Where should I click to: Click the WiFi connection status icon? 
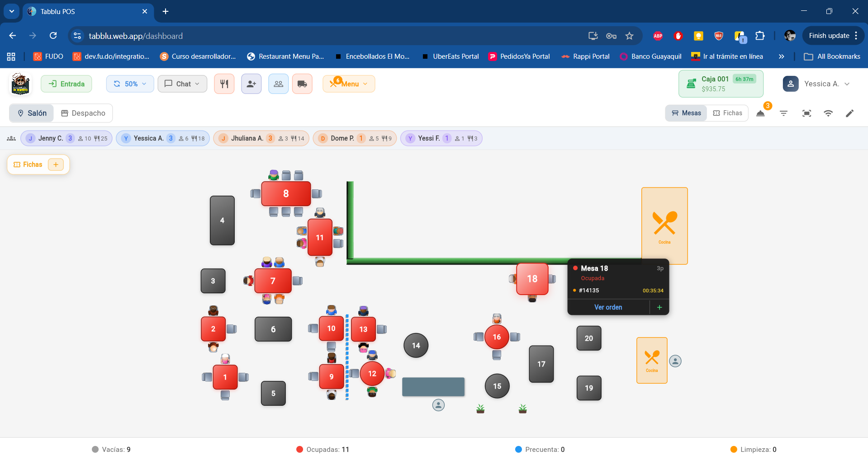click(x=828, y=113)
